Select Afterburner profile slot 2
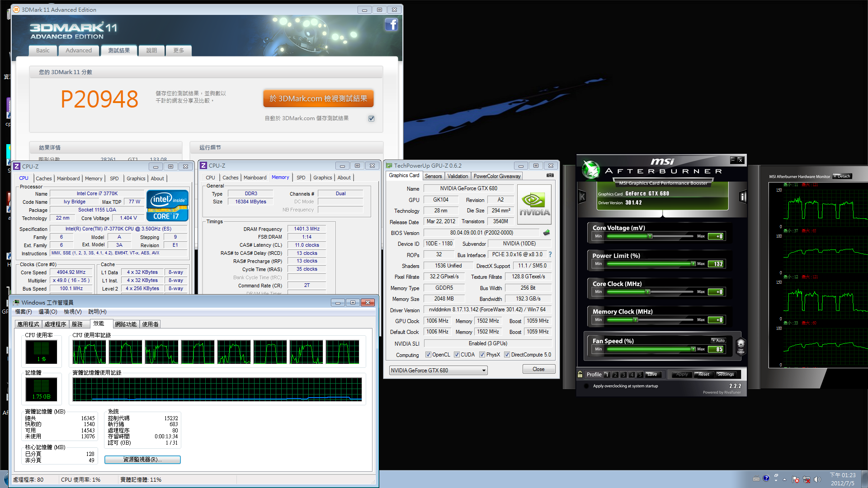 click(x=615, y=375)
